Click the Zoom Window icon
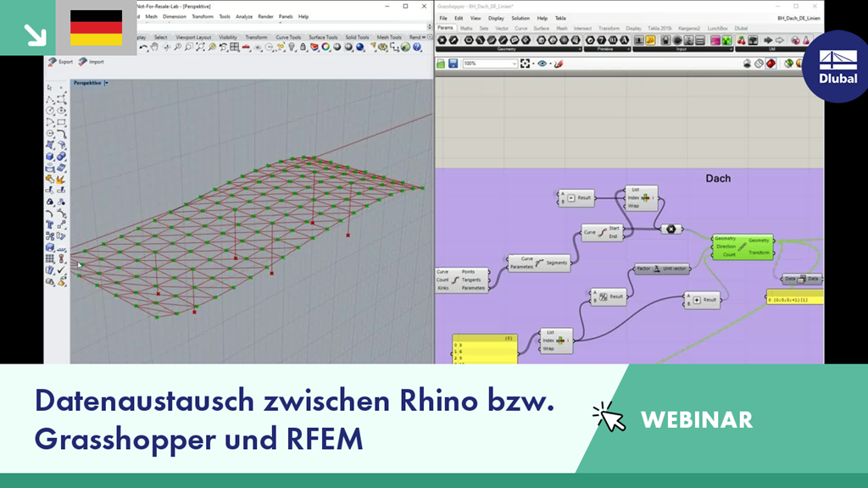The height and width of the screenshot is (488, 868). pyautogui.click(x=189, y=47)
